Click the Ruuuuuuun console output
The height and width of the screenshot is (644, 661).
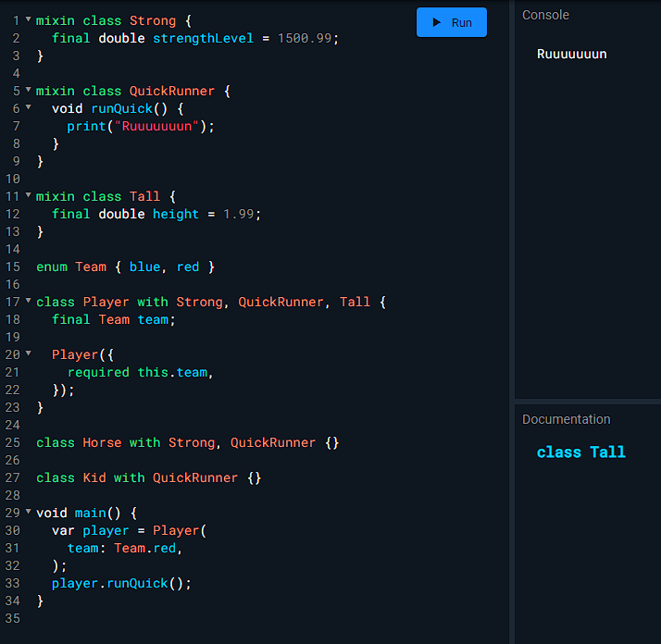click(x=571, y=54)
